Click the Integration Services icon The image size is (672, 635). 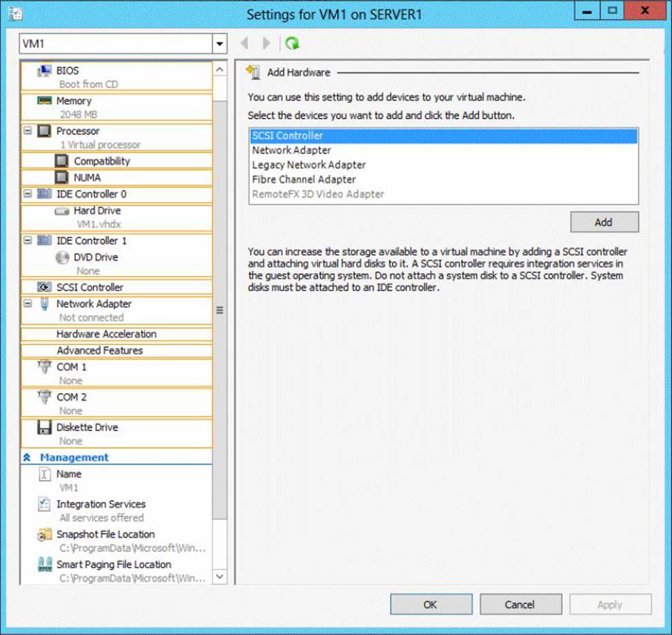click(45, 504)
